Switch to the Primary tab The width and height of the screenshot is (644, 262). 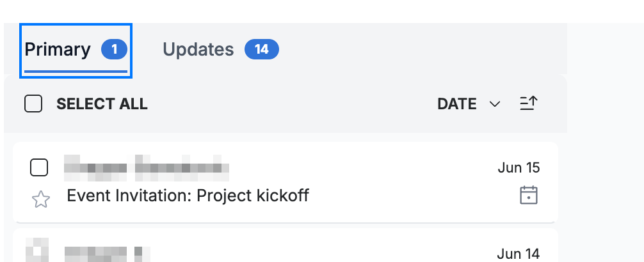coord(76,50)
